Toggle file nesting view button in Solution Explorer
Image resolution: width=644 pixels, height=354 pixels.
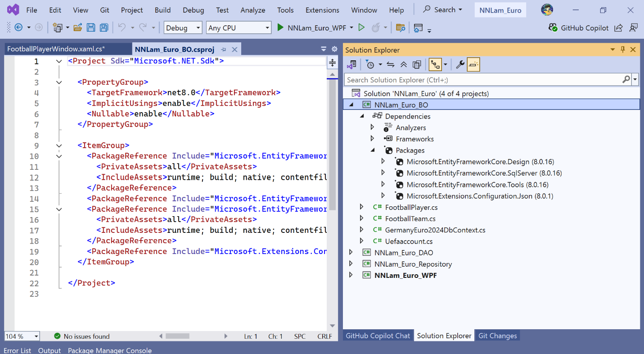(435, 65)
